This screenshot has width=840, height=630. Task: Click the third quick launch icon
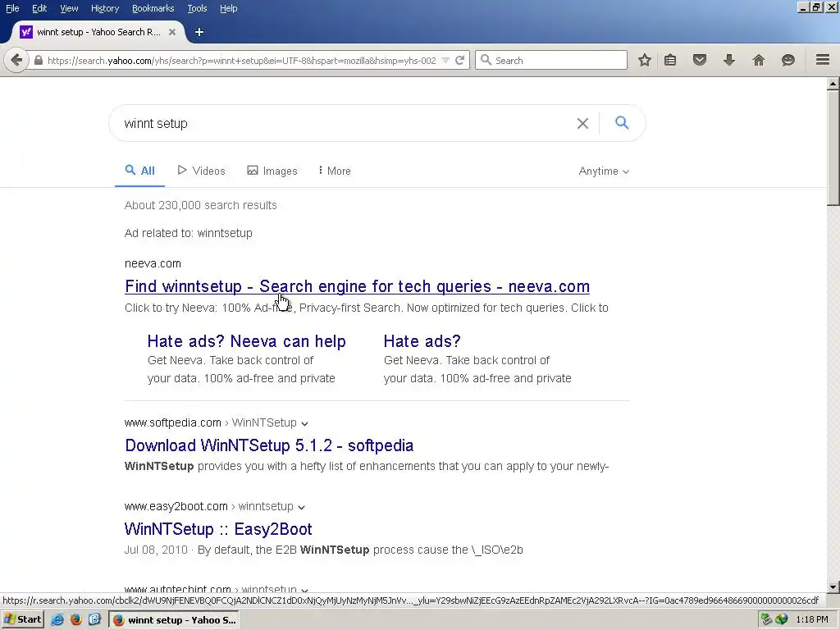[94, 620]
